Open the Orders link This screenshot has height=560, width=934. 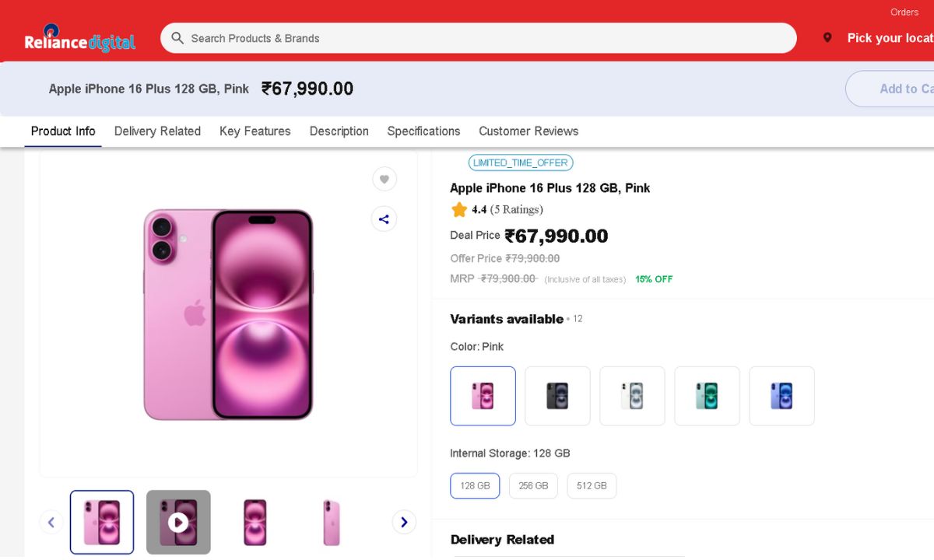pos(904,12)
